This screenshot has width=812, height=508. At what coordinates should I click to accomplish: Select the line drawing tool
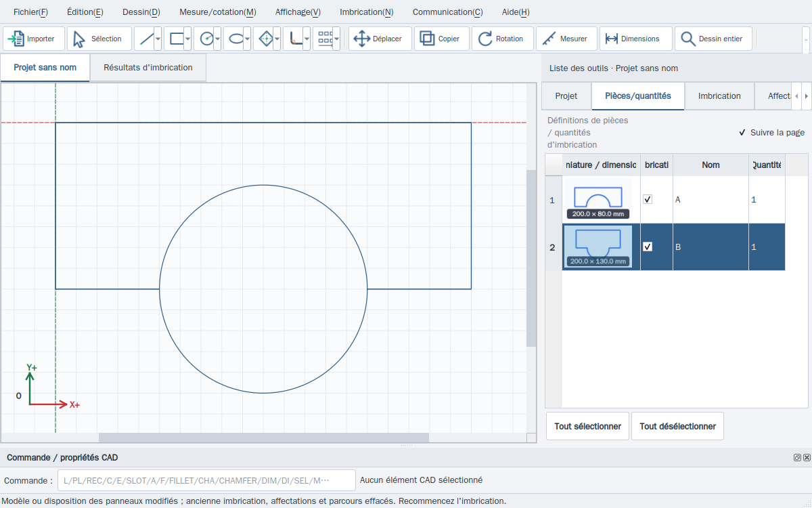click(x=144, y=39)
